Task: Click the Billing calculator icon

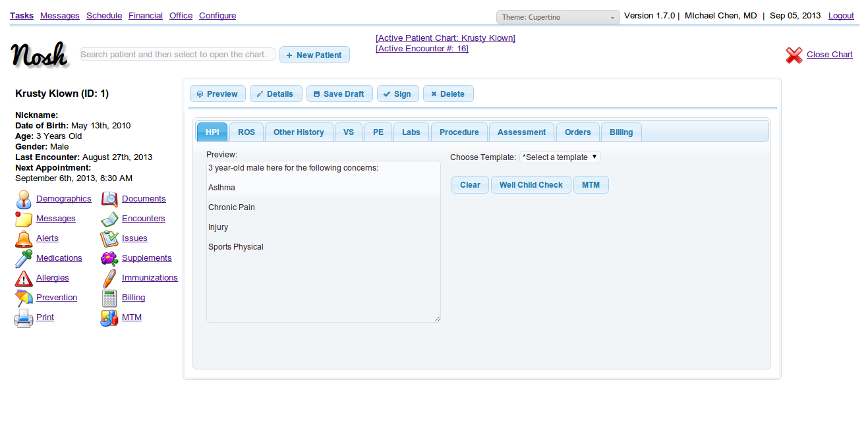Action: click(109, 298)
